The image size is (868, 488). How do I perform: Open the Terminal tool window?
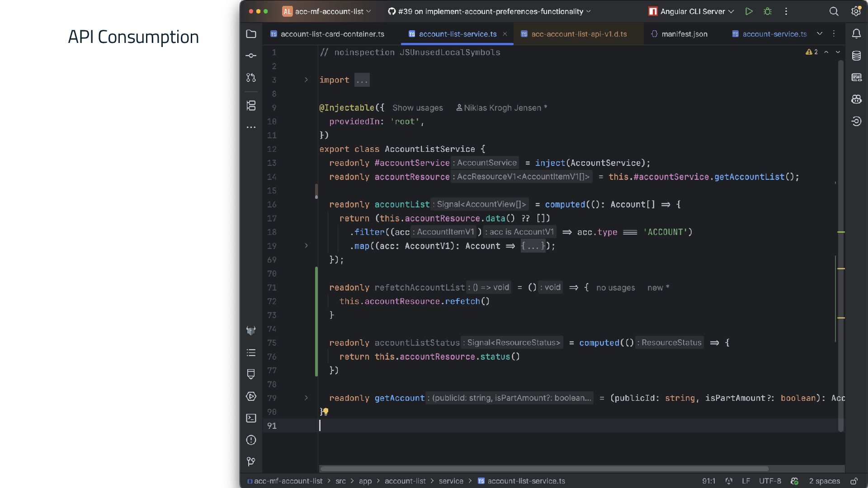(x=251, y=418)
